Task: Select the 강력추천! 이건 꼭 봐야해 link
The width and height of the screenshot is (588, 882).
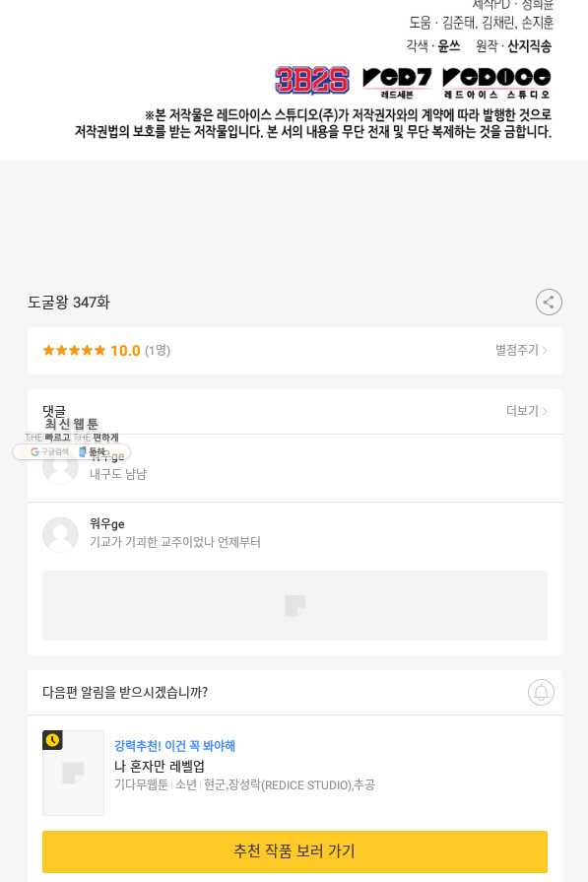Action: coord(175,746)
